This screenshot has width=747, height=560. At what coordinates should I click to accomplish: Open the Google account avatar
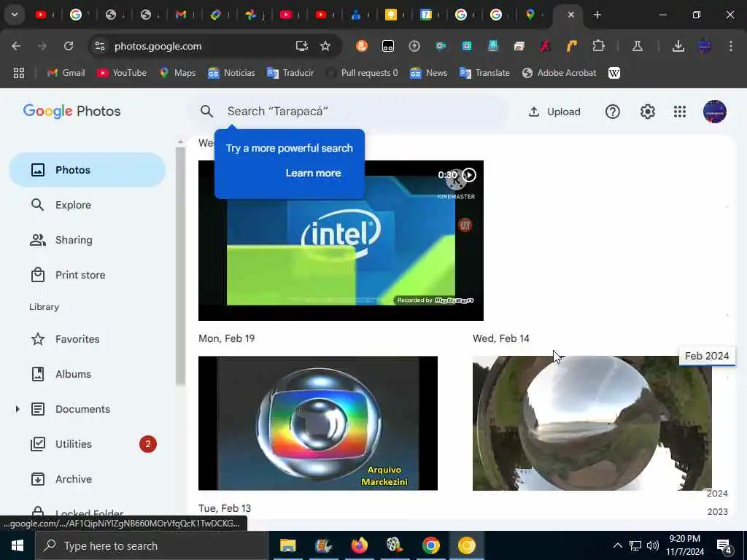click(x=715, y=112)
